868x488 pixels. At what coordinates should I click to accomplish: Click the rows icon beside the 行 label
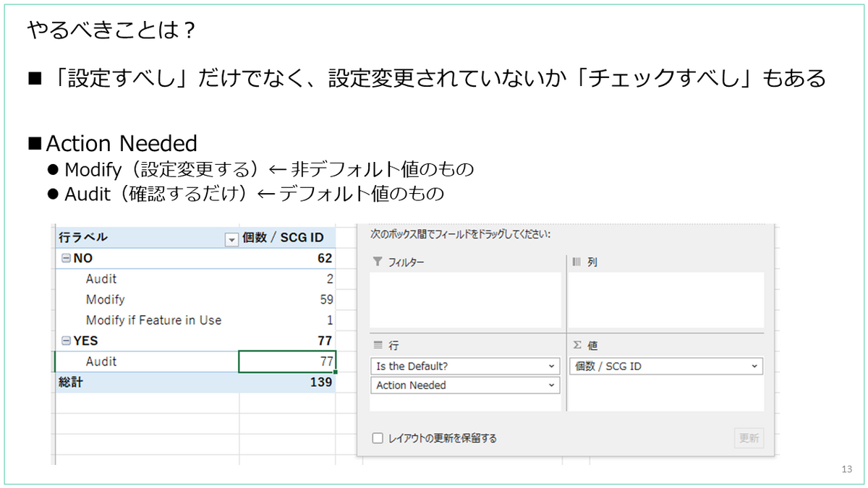click(x=378, y=346)
